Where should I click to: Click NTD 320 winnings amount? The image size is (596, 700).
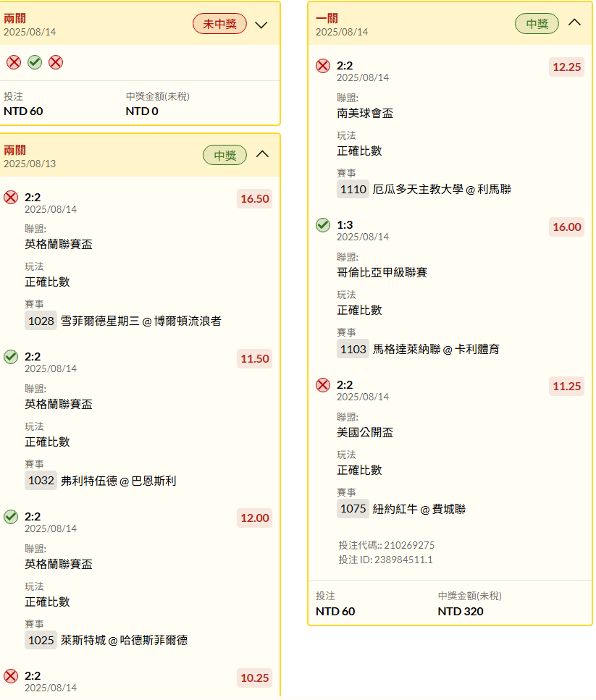[x=461, y=611]
